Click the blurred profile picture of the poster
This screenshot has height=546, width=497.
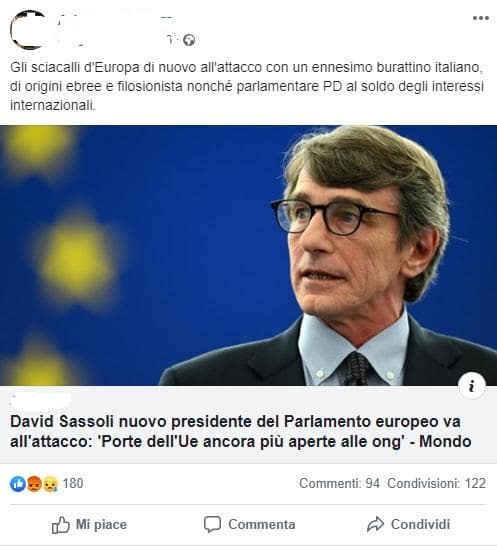[28, 30]
